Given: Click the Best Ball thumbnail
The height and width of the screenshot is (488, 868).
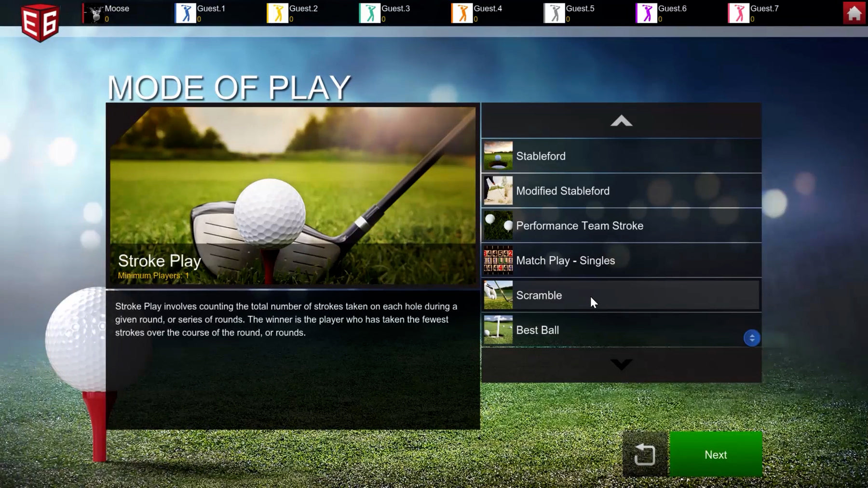Looking at the screenshot, I should pyautogui.click(x=498, y=330).
